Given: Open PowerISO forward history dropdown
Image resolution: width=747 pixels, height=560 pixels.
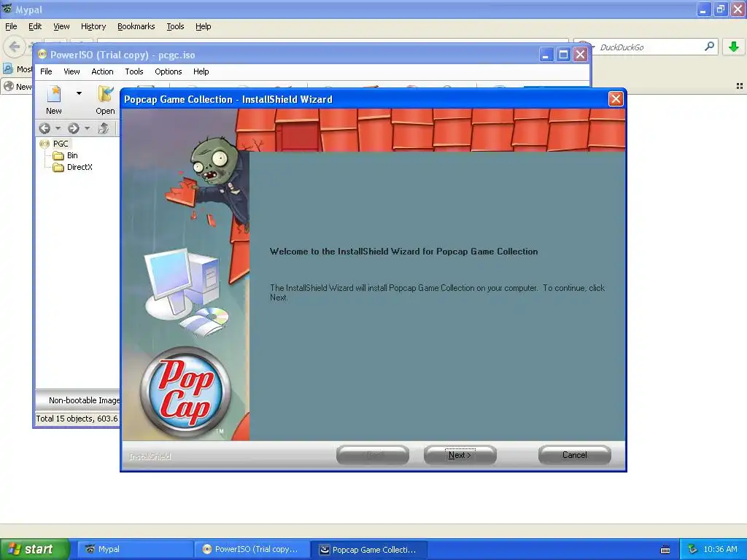Looking at the screenshot, I should [x=88, y=128].
